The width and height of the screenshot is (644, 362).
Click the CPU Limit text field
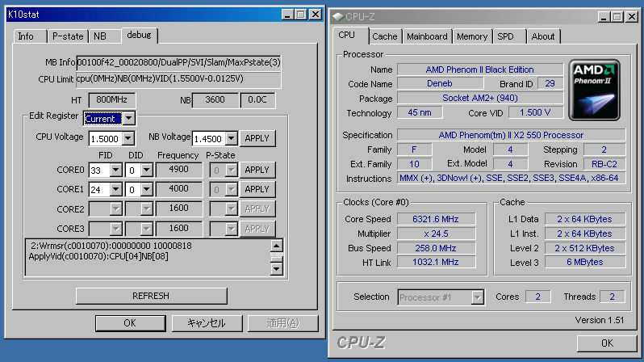point(178,79)
